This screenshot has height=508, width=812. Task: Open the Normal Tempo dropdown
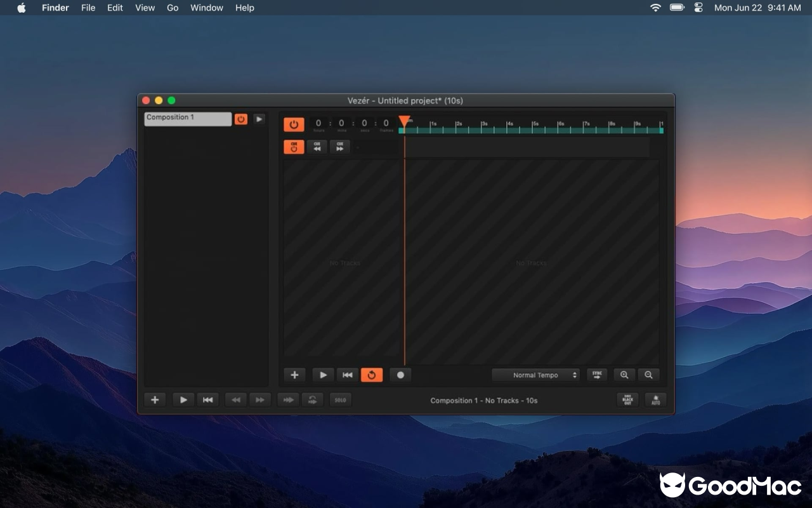click(536, 375)
